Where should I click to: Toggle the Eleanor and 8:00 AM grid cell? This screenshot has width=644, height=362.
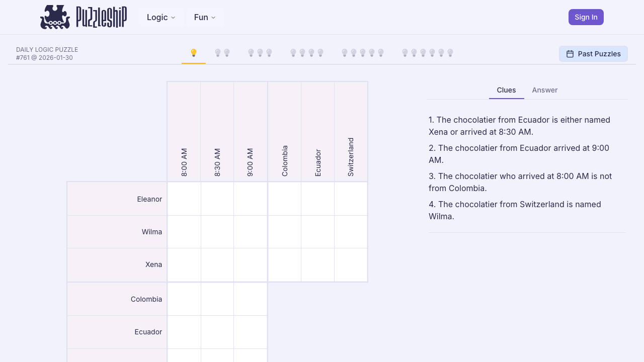point(184,199)
